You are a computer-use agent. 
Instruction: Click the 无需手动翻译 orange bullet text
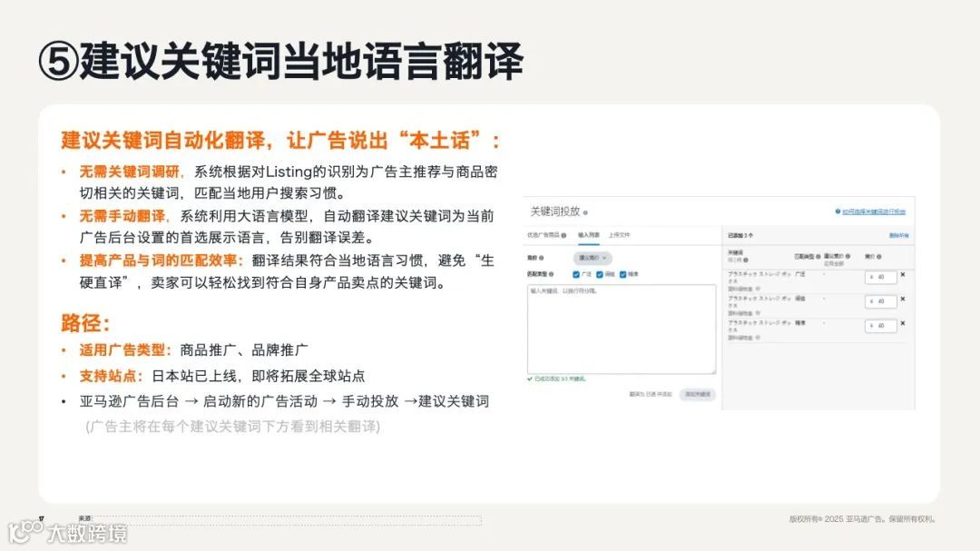(122, 216)
